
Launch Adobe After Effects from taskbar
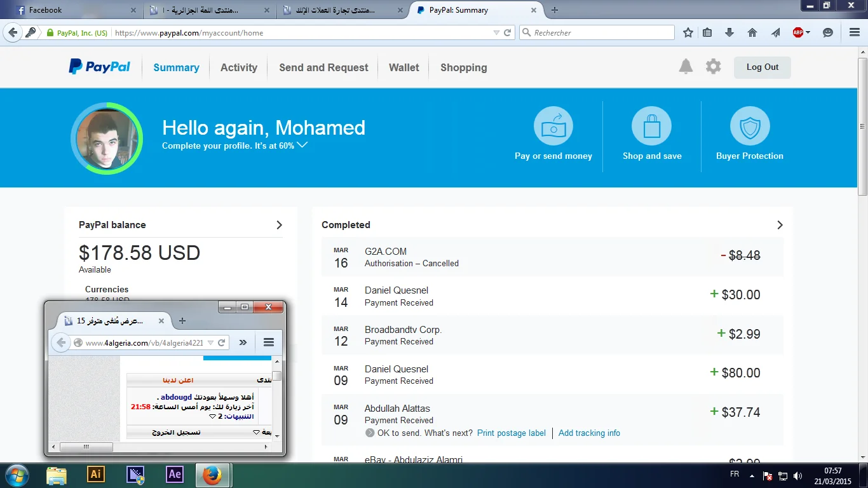point(174,475)
